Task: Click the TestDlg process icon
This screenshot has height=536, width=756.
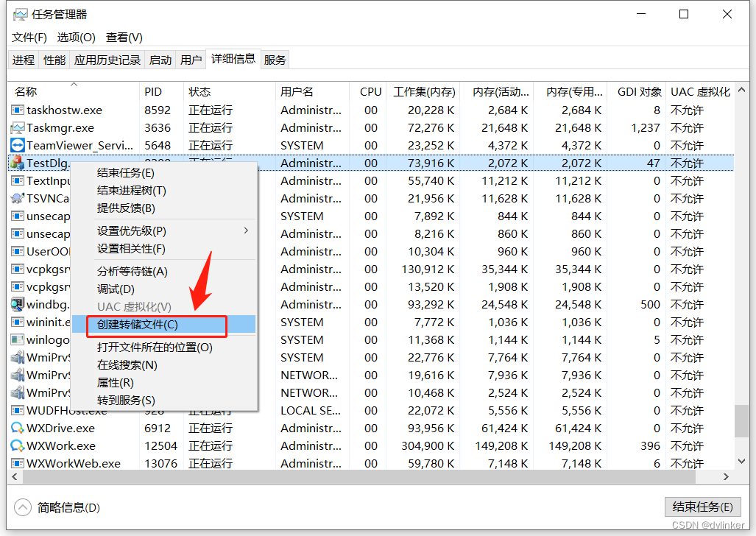Action: point(18,163)
